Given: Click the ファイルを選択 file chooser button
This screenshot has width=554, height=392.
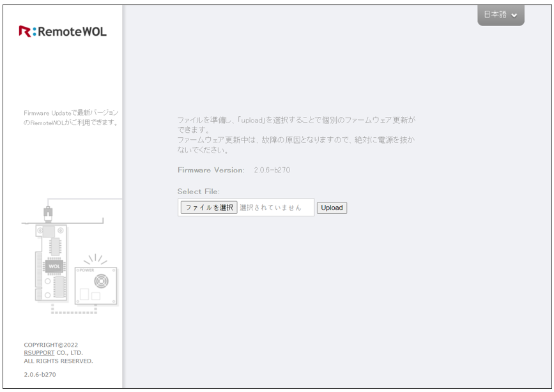Looking at the screenshot, I should point(209,207).
